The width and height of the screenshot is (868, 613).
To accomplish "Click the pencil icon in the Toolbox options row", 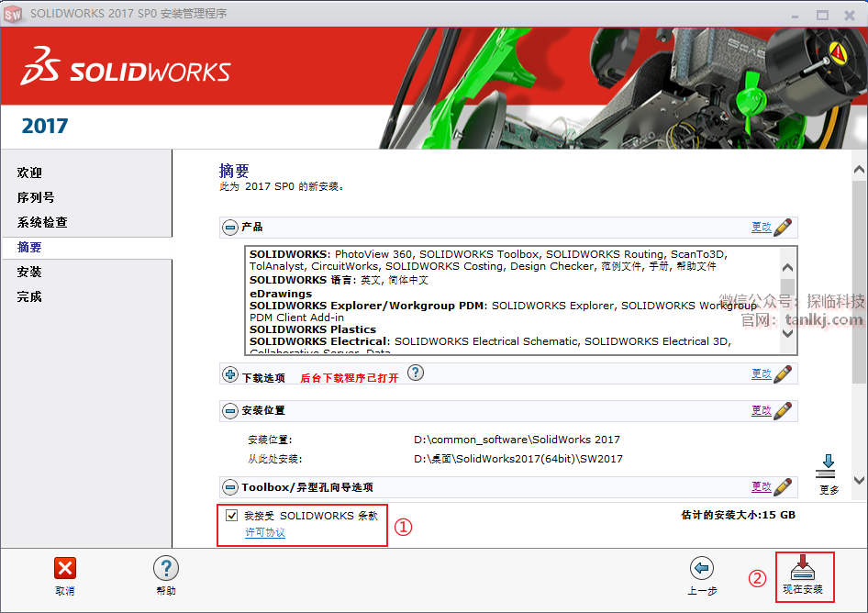I will click(783, 487).
